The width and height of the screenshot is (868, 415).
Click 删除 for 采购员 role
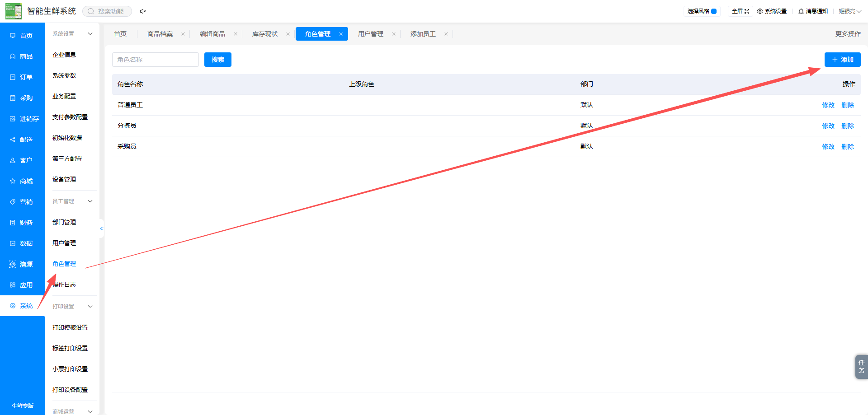pyautogui.click(x=848, y=147)
